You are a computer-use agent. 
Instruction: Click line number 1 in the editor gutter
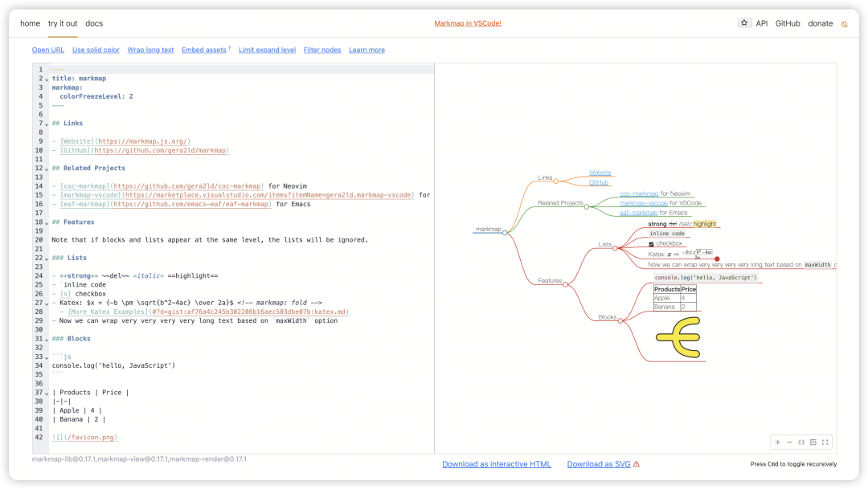pyautogui.click(x=40, y=70)
